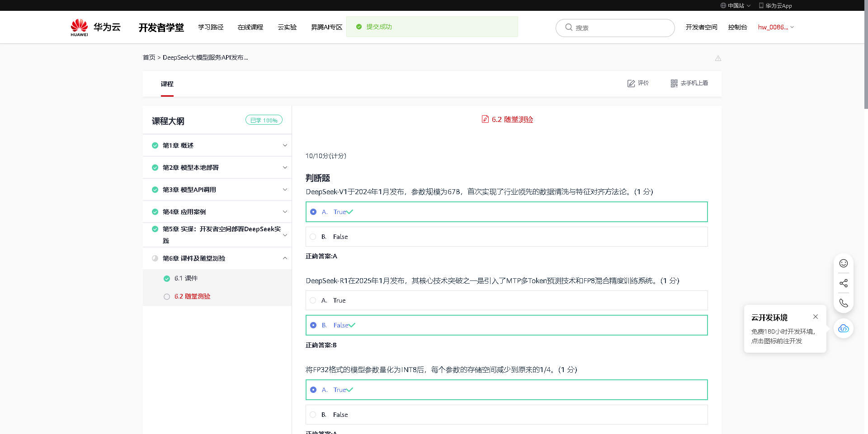
Task: Open the 6.2 随堂测验 lesson in outline
Action: pos(193,297)
